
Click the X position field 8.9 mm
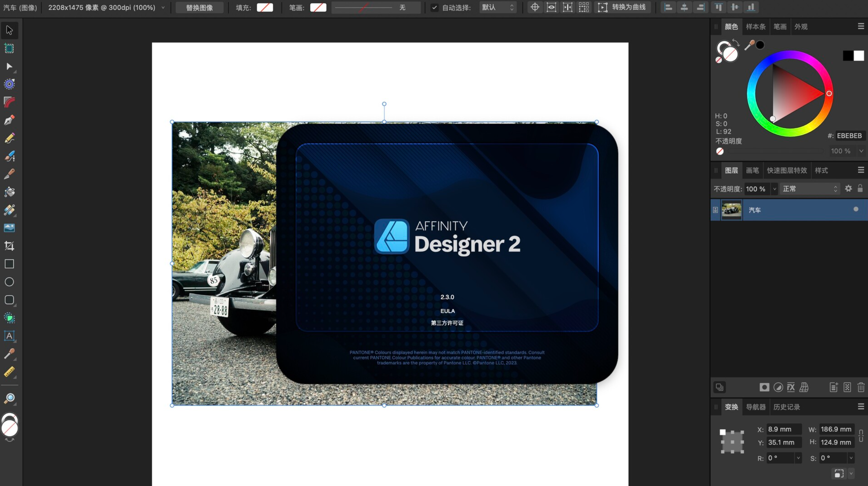click(x=784, y=429)
